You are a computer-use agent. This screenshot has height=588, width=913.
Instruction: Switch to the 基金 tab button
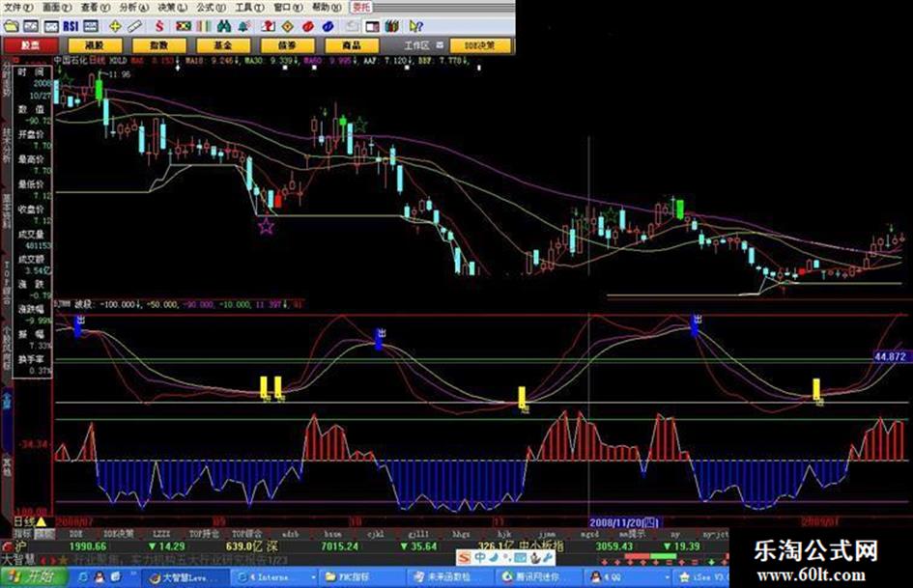(x=223, y=44)
